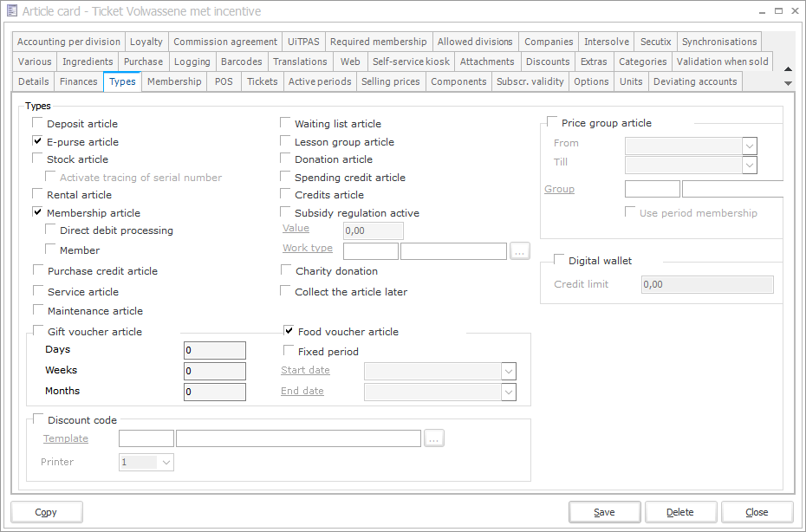
Task: Click the Template browse ellipsis button
Action: 434,438
